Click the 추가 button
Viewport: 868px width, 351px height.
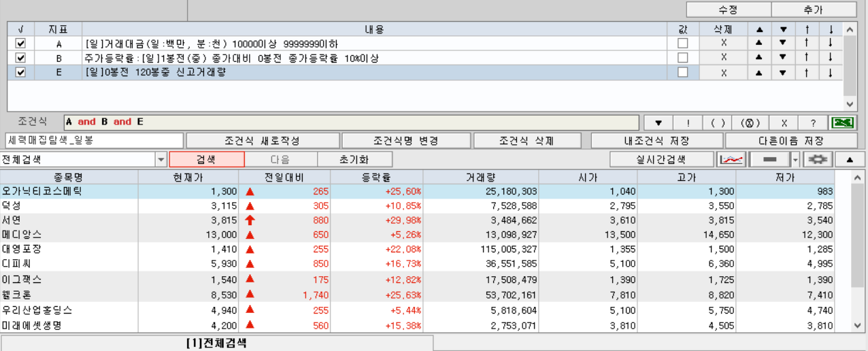point(814,10)
